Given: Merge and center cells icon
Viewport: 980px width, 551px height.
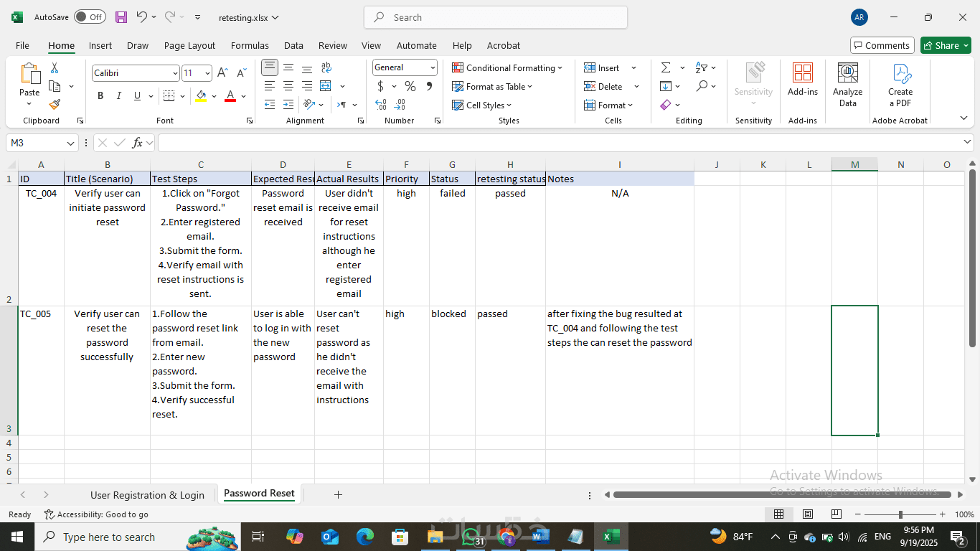Looking at the screenshot, I should coord(326,86).
